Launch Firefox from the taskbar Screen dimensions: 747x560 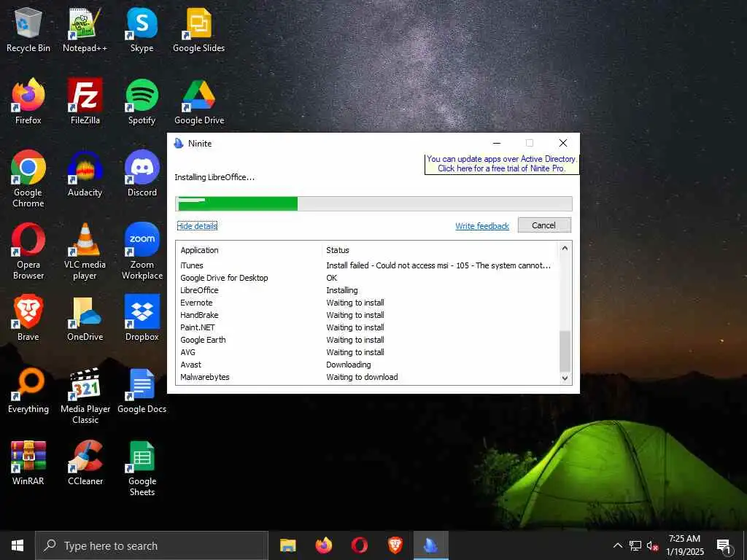tap(323, 545)
